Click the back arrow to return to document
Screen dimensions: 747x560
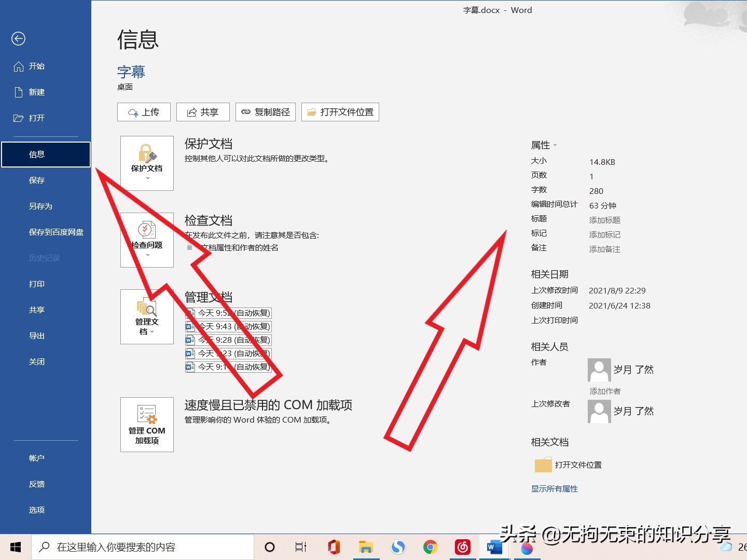click(18, 38)
